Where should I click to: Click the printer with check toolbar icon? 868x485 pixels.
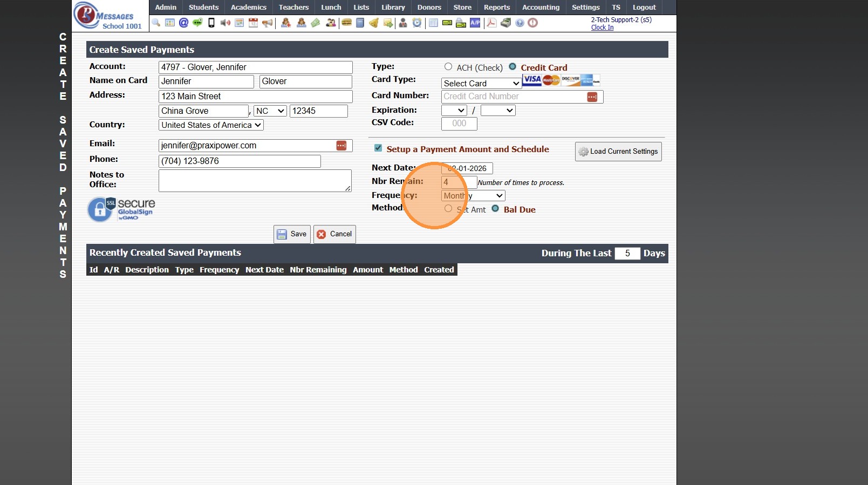461,23
